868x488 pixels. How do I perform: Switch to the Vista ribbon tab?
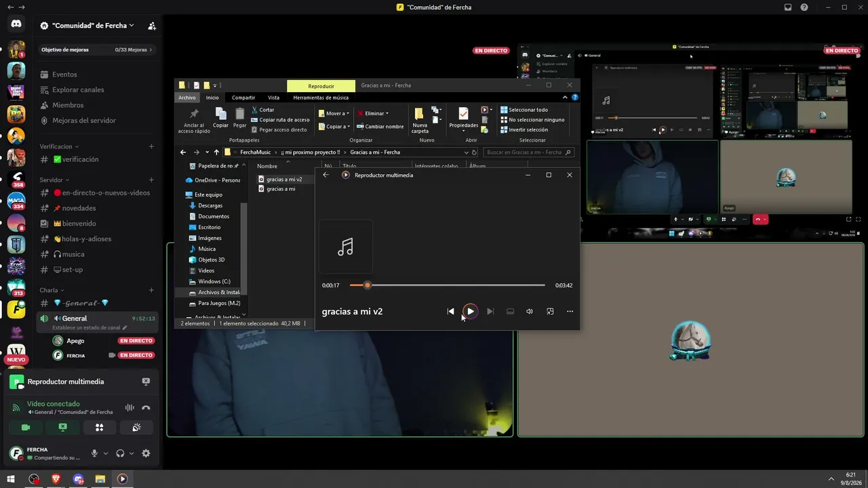(273, 98)
